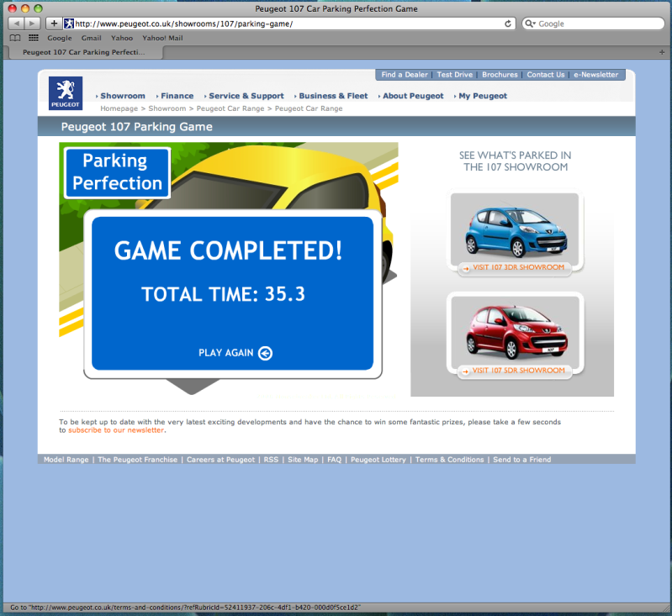
Task: Open Terms & Conditions footer link
Action: tap(450, 460)
